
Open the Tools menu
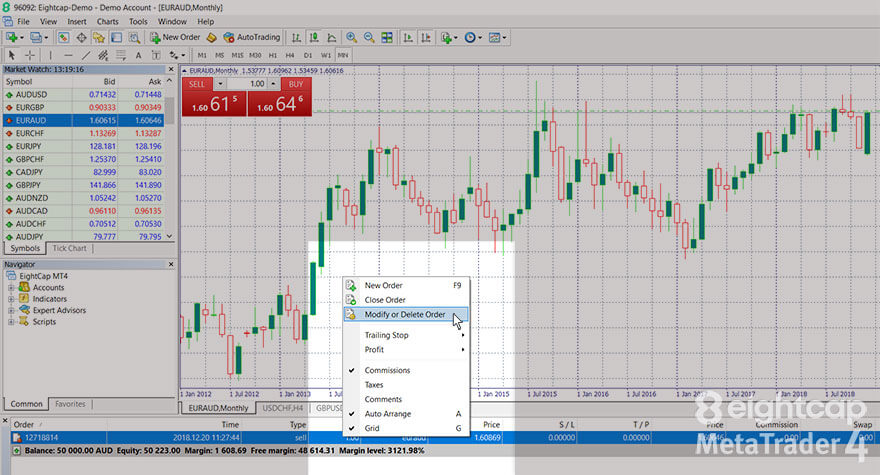[138, 21]
